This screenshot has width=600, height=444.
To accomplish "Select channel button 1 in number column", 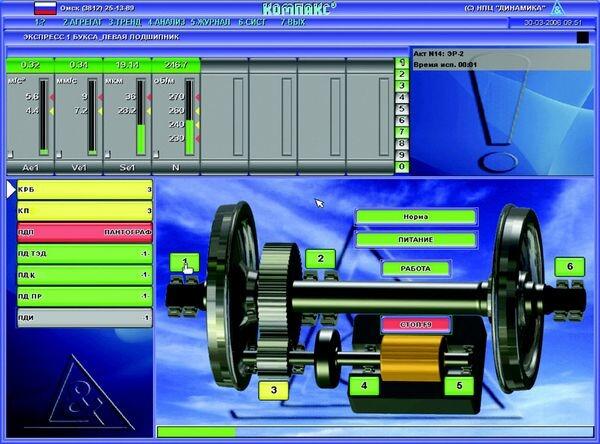I will [x=402, y=62].
